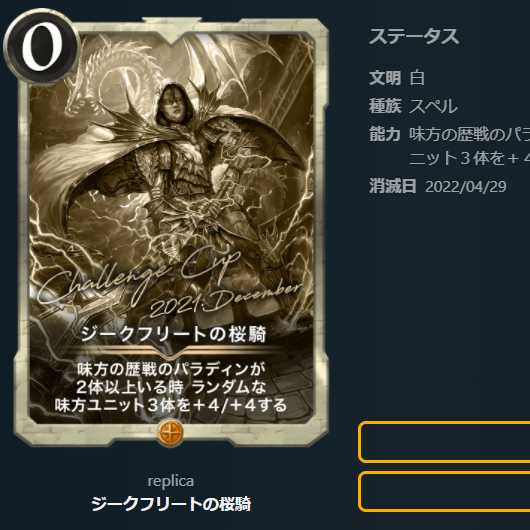
Task: Click the ステータス heading
Action: (414, 37)
